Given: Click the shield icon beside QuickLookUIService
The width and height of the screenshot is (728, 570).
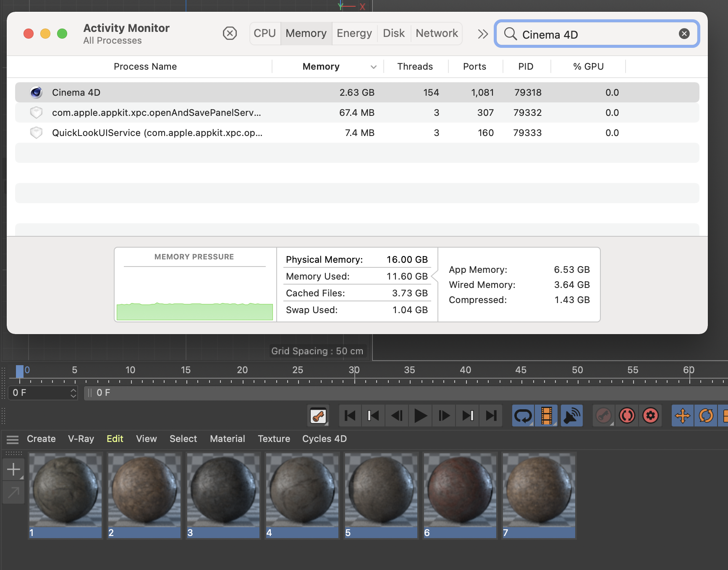Looking at the screenshot, I should click(x=37, y=133).
